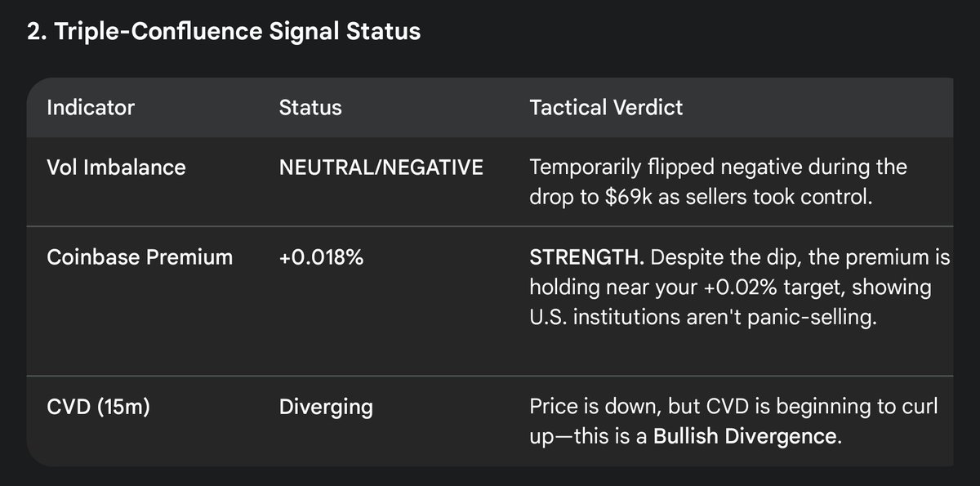Click the 'drop to $69k' sentence line

tap(698, 198)
